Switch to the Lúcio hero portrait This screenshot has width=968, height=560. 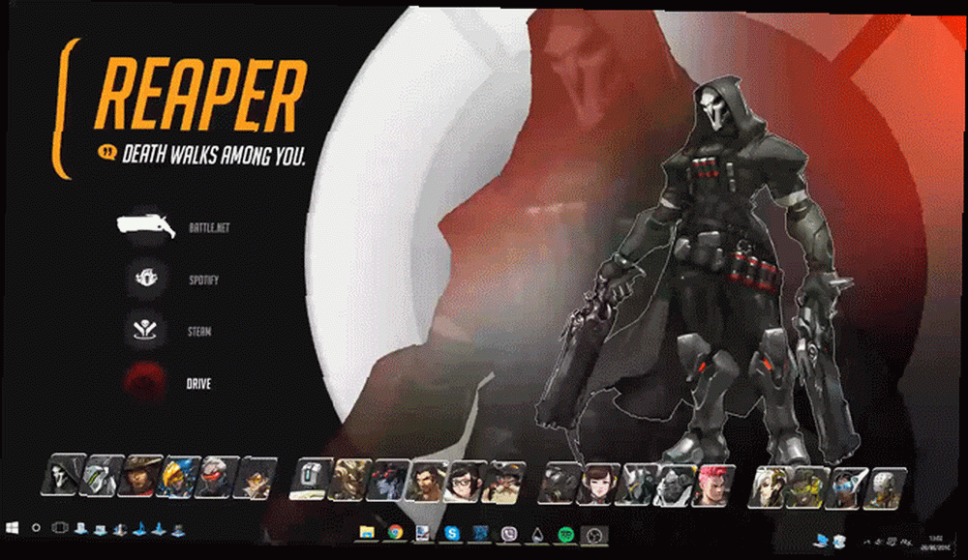(808, 487)
